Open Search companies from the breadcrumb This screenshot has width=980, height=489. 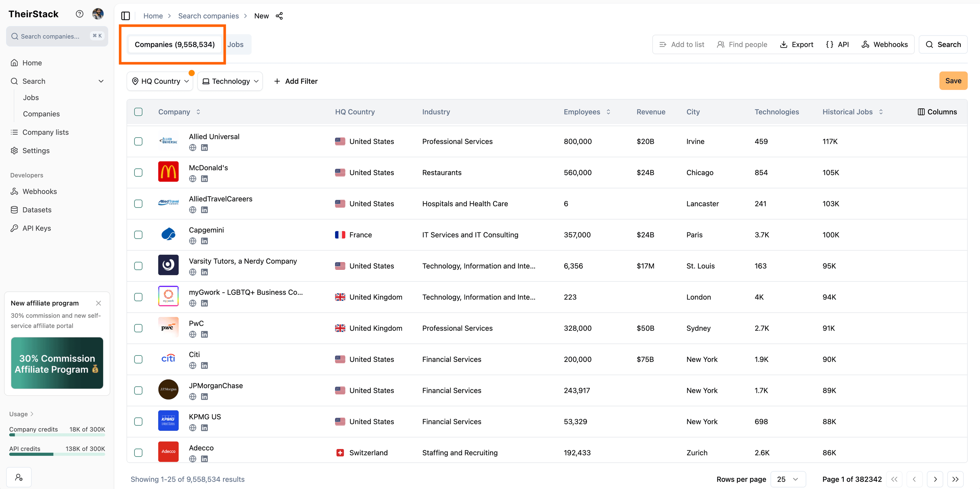(x=208, y=16)
